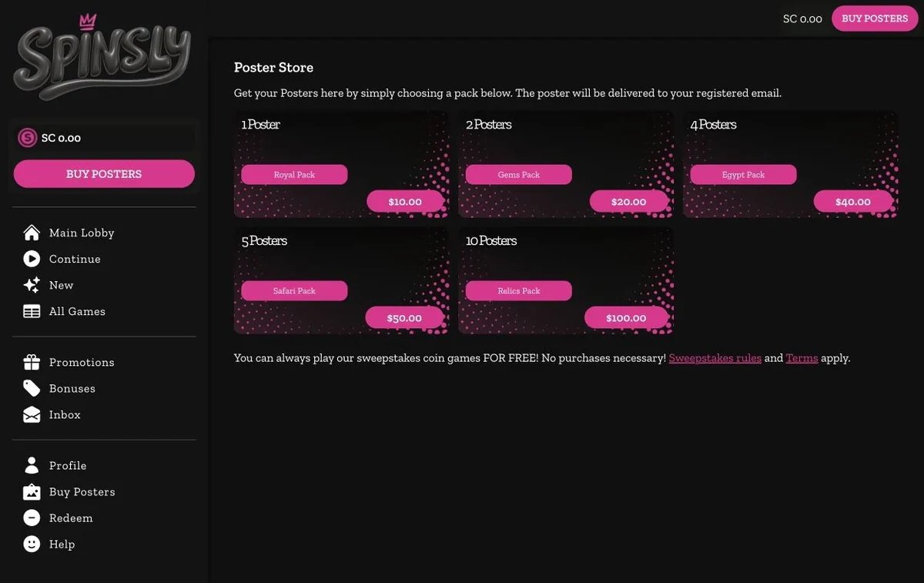Click the Buy Posters picture icon
Image resolution: width=924 pixels, height=583 pixels.
point(32,491)
